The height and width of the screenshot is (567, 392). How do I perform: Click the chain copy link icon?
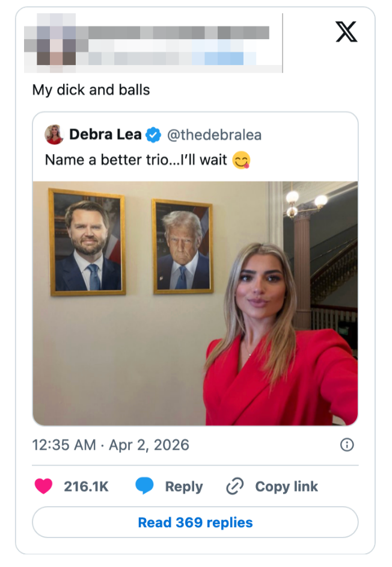234,486
